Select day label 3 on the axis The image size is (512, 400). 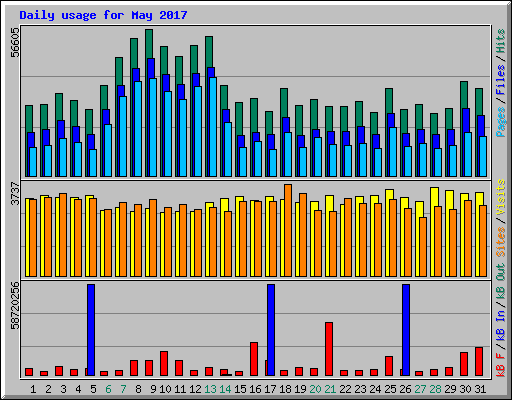point(63,389)
